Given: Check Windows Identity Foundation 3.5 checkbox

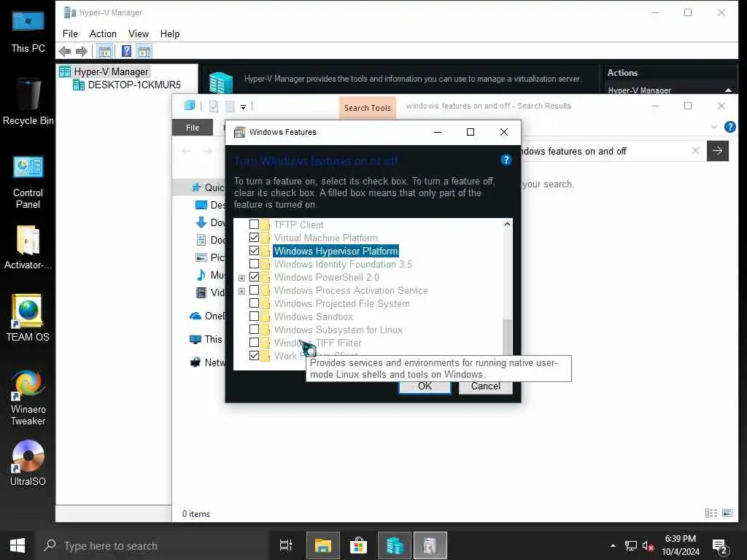Looking at the screenshot, I should point(255,264).
